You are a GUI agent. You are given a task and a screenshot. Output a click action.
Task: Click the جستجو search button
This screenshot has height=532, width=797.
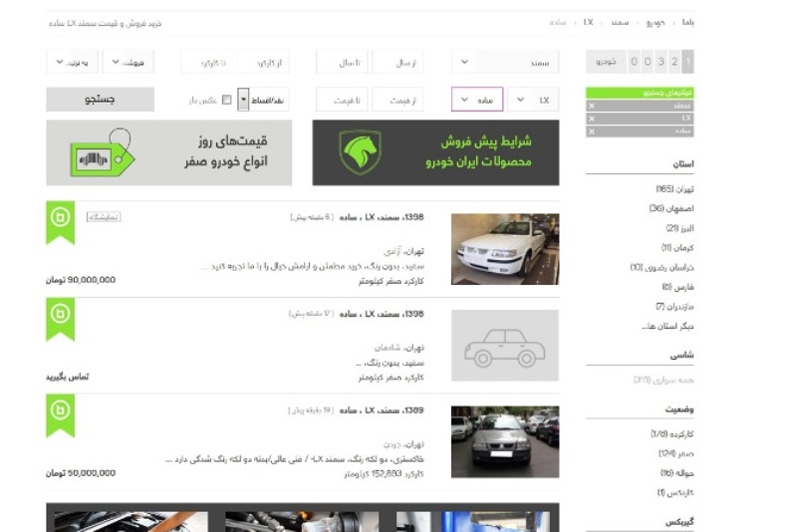(x=101, y=99)
